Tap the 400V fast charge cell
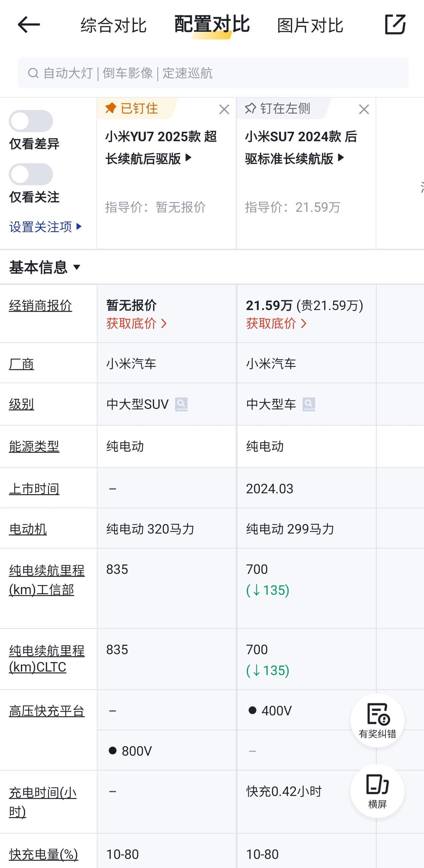 [306, 710]
